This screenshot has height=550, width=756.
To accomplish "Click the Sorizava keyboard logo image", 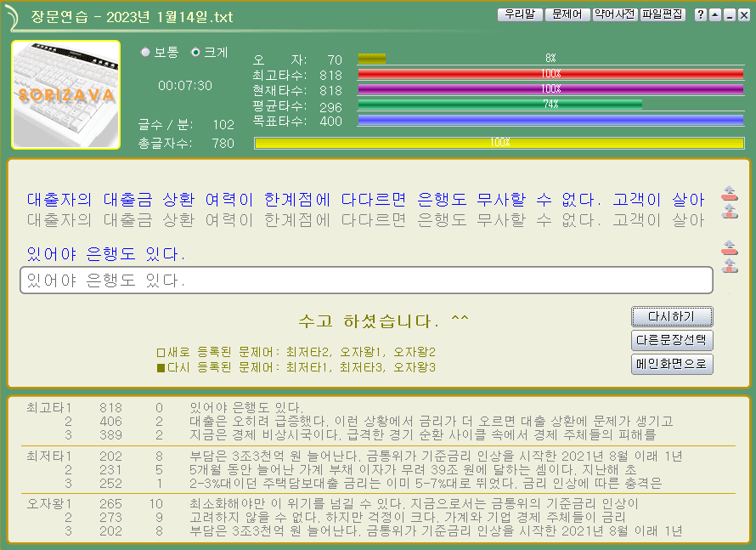I will [x=66, y=94].
